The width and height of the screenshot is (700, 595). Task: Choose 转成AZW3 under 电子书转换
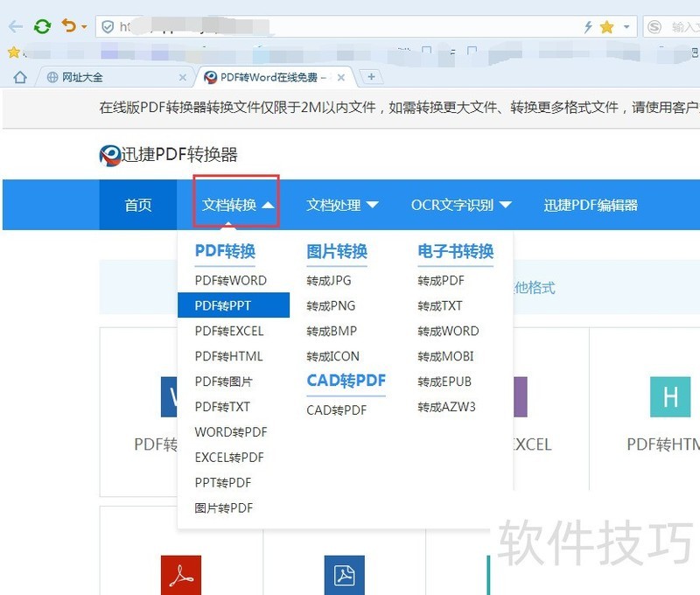click(x=446, y=407)
